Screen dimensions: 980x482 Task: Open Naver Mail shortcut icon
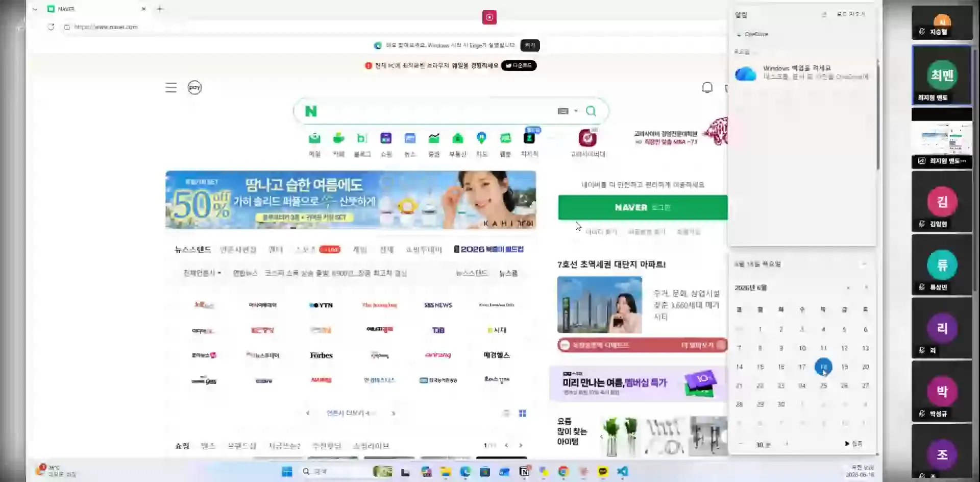314,138
